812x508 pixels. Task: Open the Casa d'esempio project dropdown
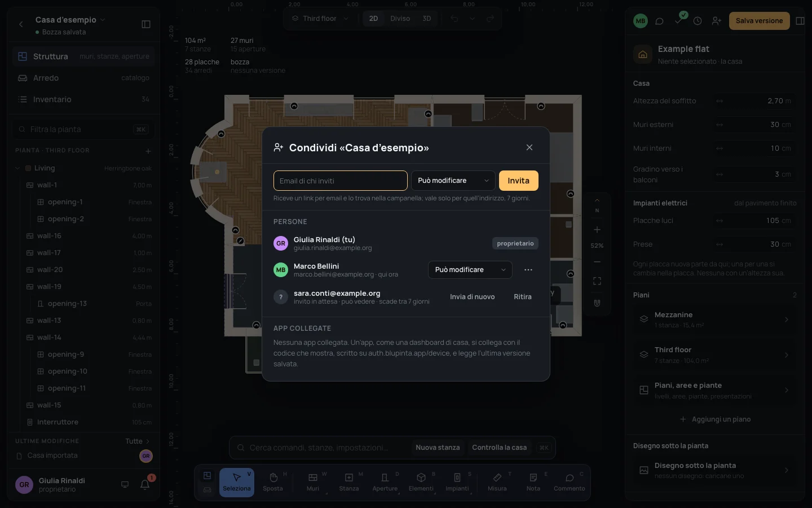pyautogui.click(x=70, y=20)
